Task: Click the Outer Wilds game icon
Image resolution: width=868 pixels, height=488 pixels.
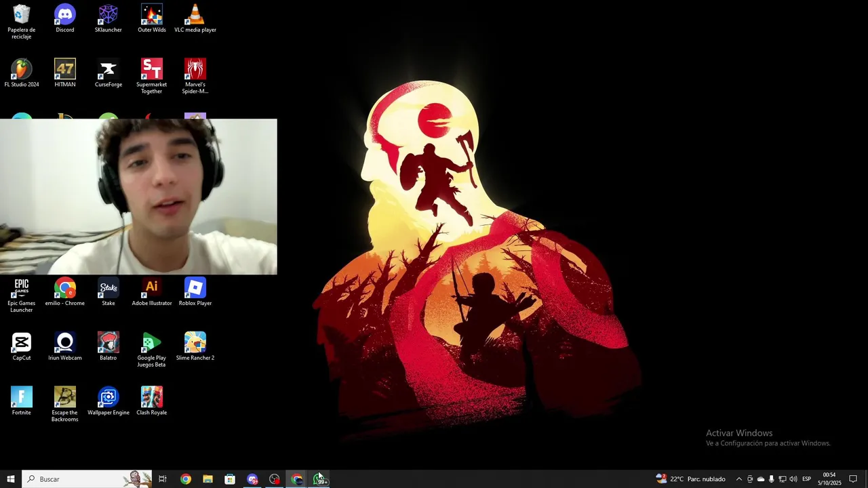Action: point(152,18)
